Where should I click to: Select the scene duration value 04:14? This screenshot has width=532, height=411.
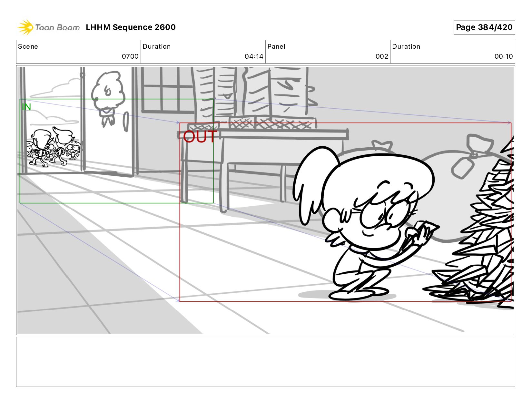[x=254, y=56]
